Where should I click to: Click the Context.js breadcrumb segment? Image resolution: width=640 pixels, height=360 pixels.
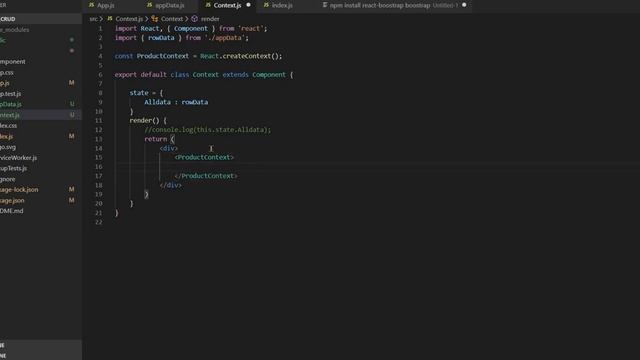point(129,19)
